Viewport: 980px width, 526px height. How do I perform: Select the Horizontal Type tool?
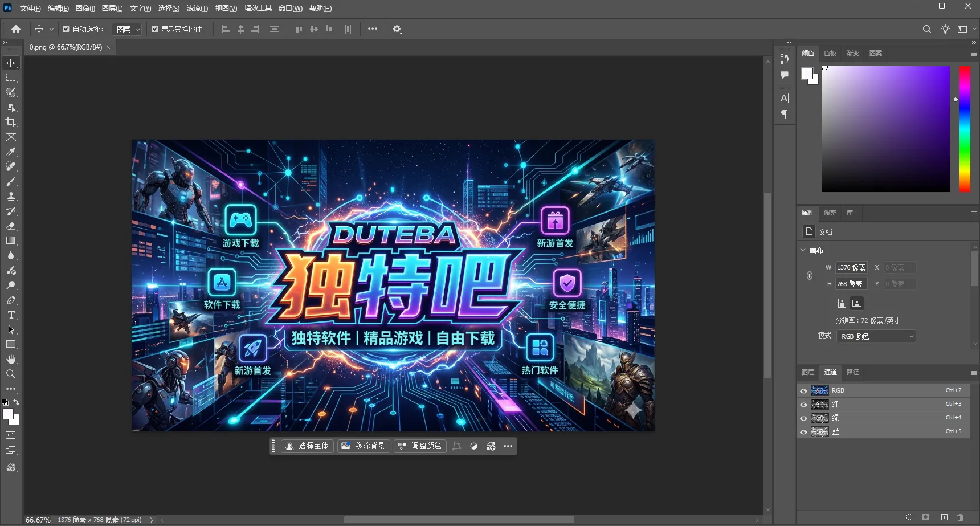pos(10,315)
